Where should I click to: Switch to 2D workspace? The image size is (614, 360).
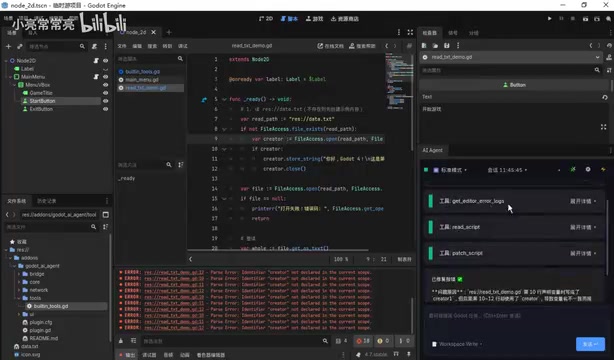point(266,18)
